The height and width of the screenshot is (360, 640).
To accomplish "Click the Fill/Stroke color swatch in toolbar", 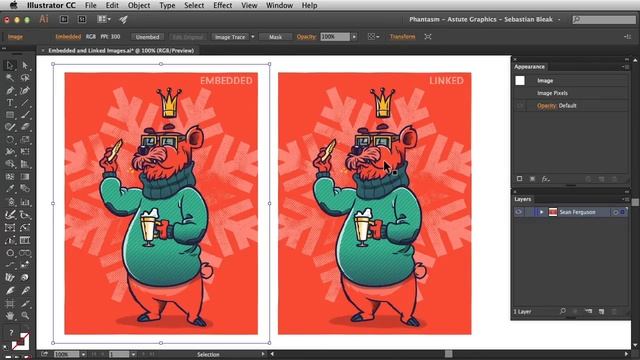I will tap(20, 341).
